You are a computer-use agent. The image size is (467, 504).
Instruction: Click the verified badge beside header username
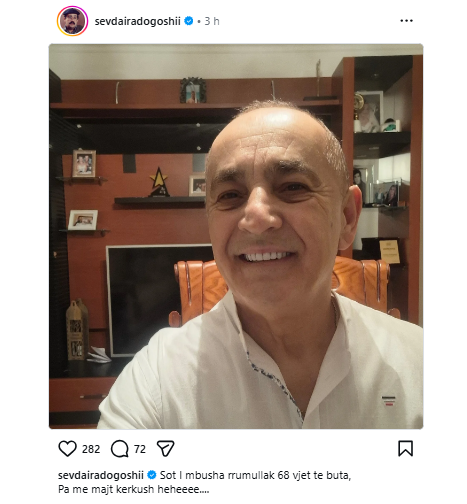coord(189,21)
